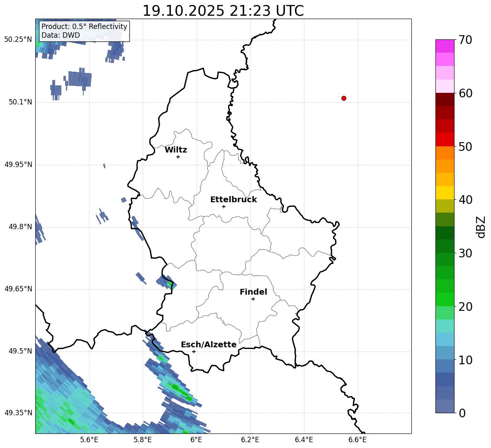Click the 40 tick on the colorbar
Image resolution: width=491 pixels, height=448 pixels.
[x=465, y=200]
